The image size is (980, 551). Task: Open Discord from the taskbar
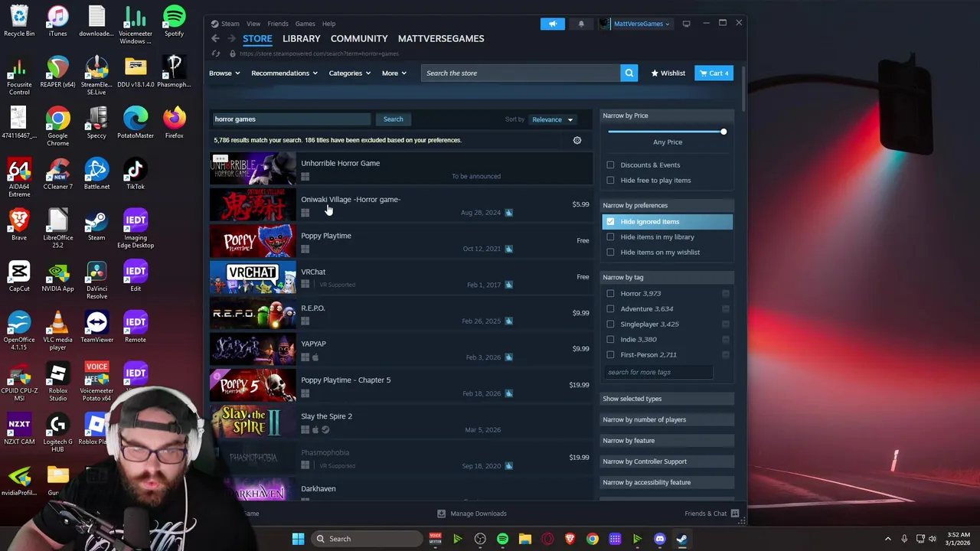pos(660,539)
